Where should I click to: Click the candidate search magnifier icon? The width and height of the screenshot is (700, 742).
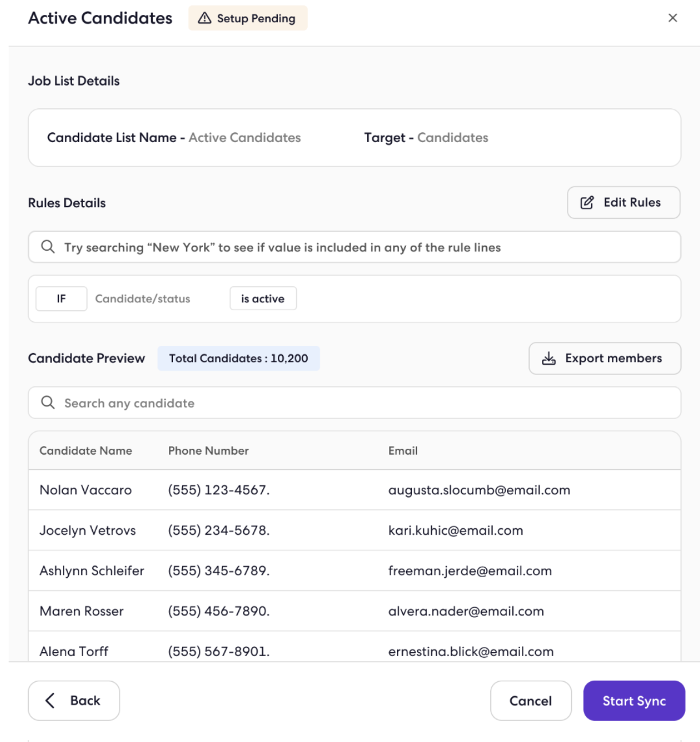pyautogui.click(x=48, y=402)
